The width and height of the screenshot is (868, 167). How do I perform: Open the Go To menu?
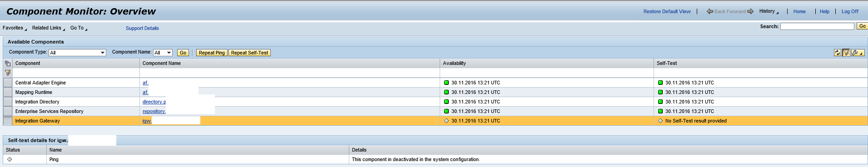(79, 28)
